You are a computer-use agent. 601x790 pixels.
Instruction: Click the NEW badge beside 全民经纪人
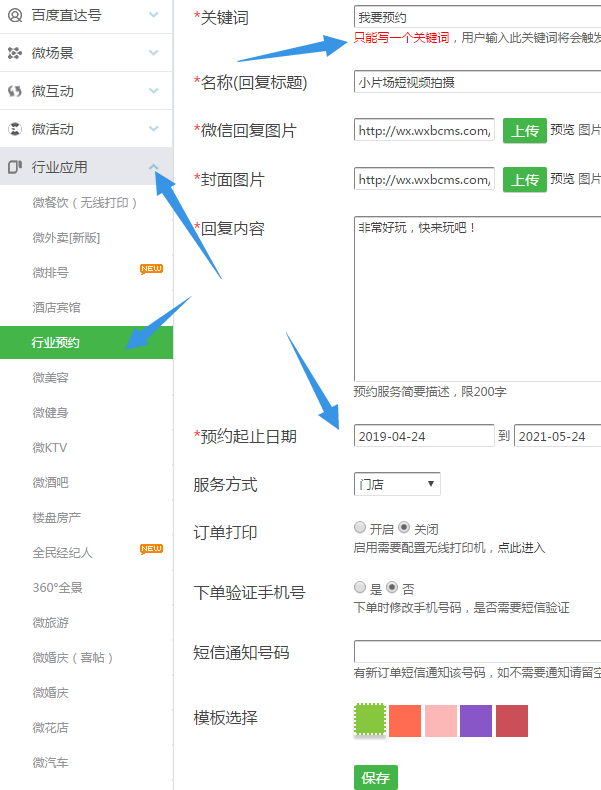[151, 549]
